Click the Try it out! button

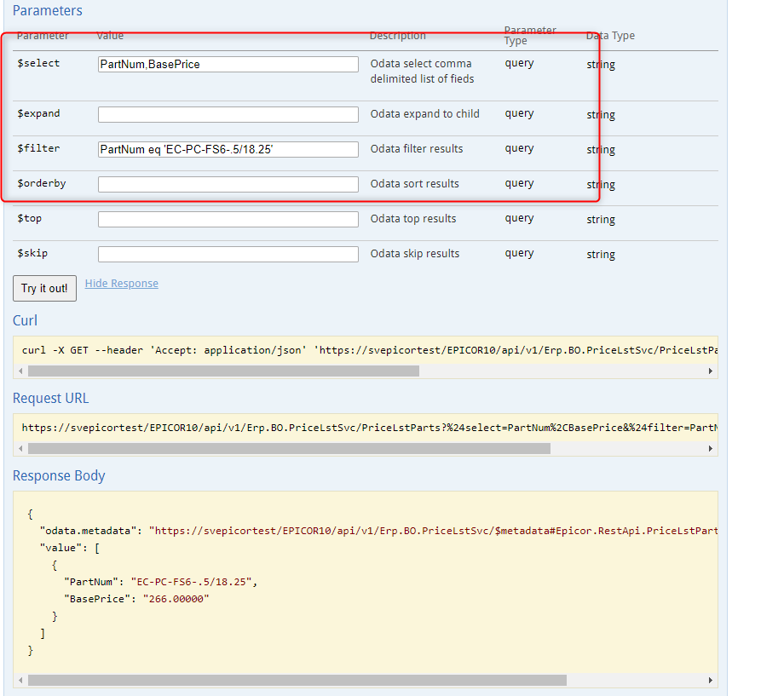44,288
